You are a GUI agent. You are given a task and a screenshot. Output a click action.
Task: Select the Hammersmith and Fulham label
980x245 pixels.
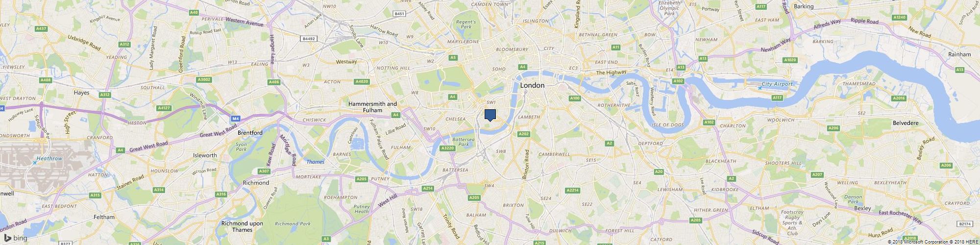click(372, 107)
